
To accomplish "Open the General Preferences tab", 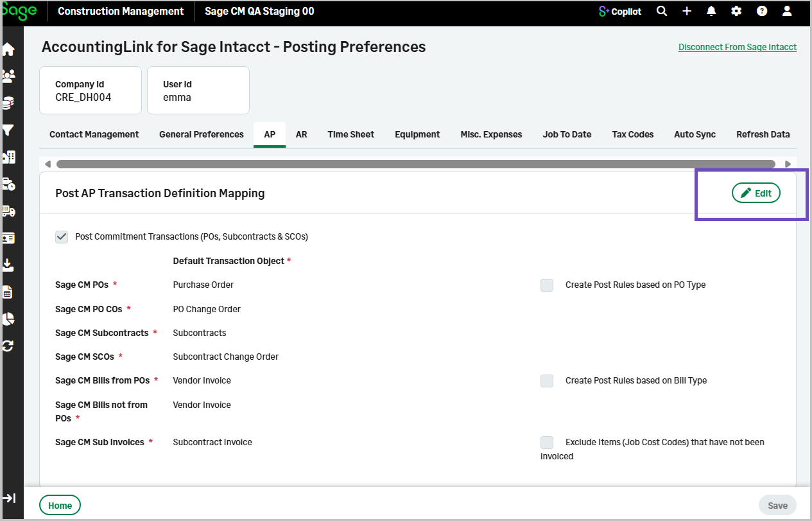I will coord(202,134).
